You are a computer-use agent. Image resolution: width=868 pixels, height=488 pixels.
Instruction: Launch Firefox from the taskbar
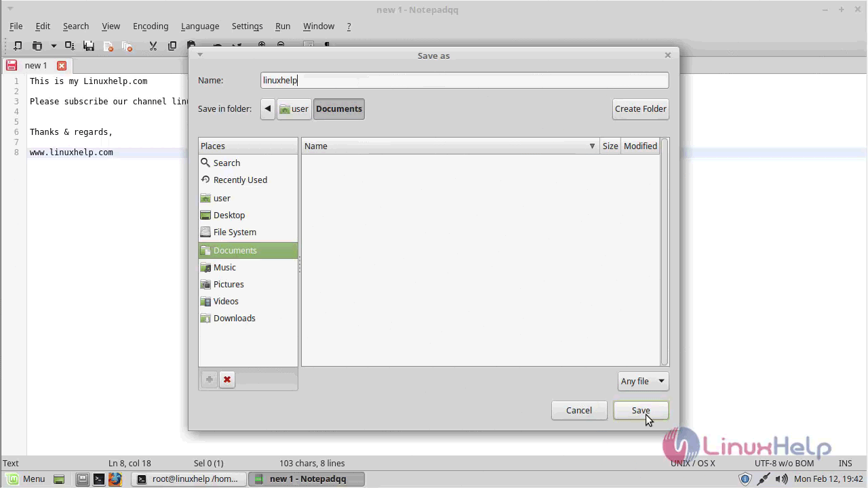click(115, 479)
